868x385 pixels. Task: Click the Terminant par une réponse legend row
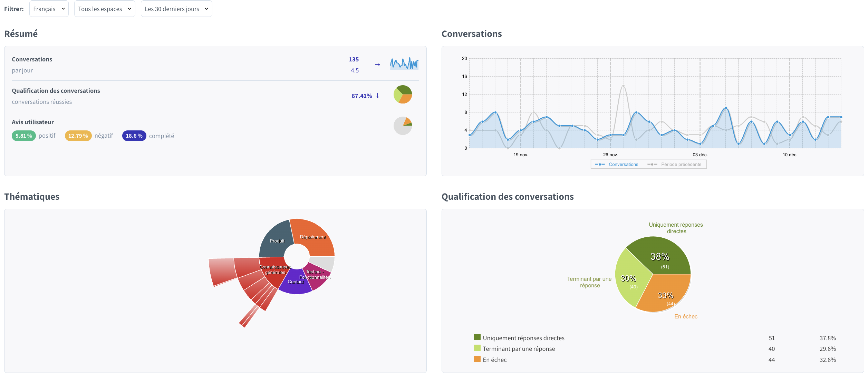519,349
